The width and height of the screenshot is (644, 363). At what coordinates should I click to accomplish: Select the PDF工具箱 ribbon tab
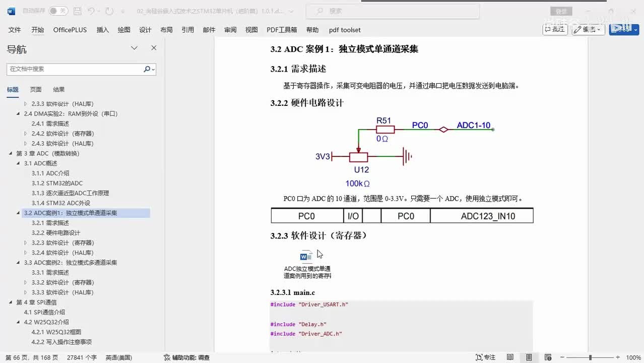click(282, 30)
